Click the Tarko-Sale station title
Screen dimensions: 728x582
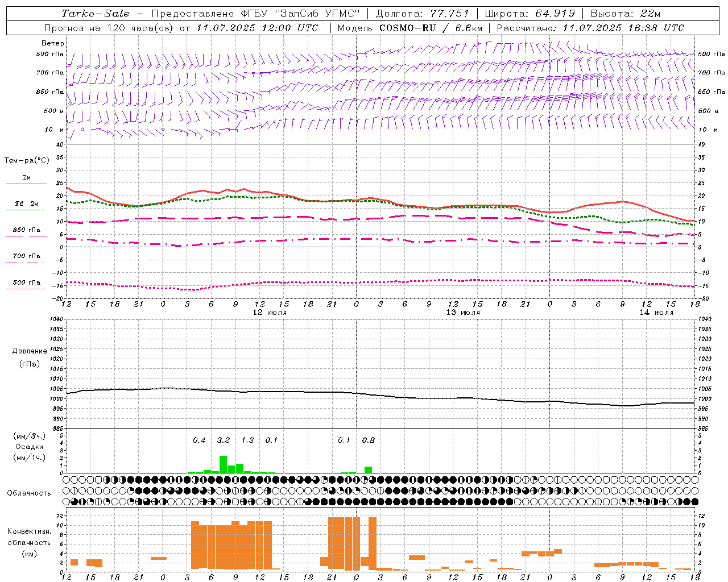[95, 14]
